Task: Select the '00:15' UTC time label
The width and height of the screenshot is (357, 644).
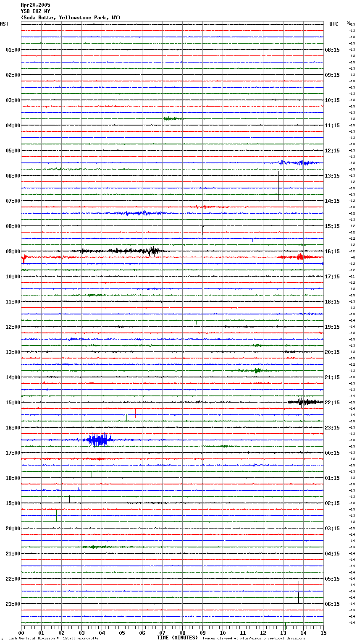Action: [332, 453]
